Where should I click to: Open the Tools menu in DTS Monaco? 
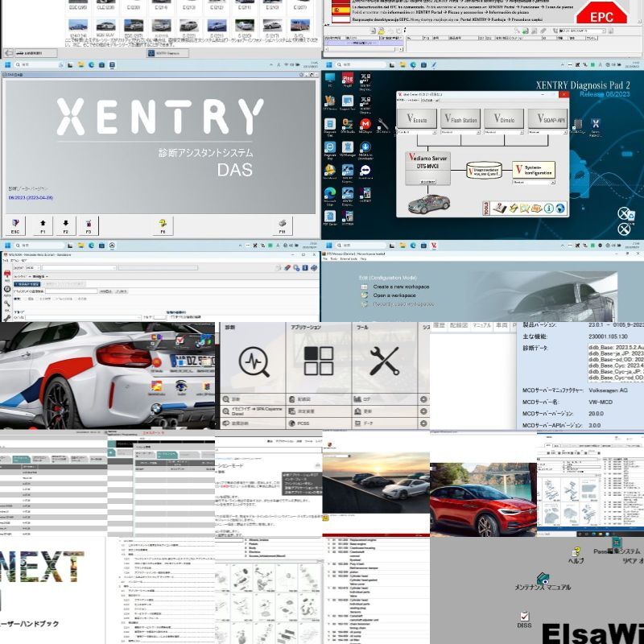click(x=333, y=259)
